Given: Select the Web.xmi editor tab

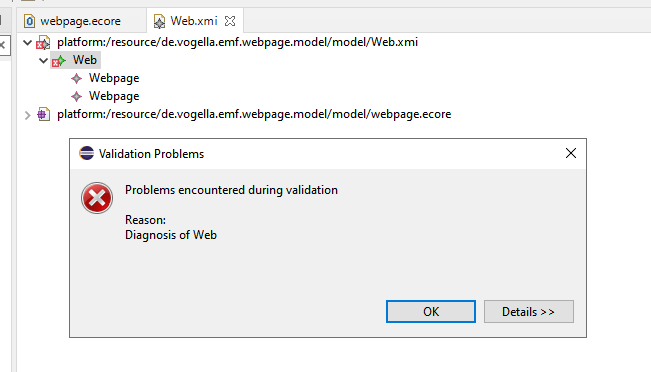Looking at the screenshot, I should coord(194,21).
